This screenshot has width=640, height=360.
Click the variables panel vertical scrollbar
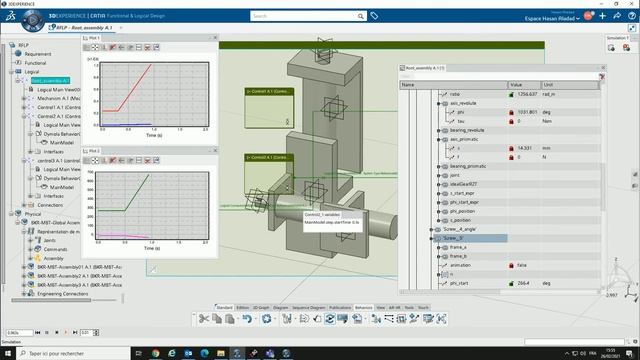point(602,187)
